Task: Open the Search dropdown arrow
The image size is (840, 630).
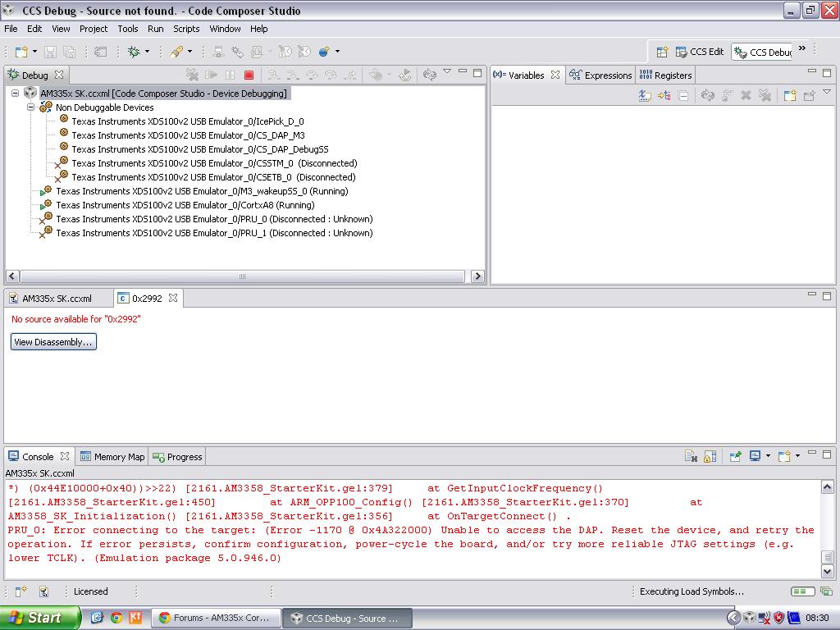Action: pyautogui.click(x=189, y=52)
